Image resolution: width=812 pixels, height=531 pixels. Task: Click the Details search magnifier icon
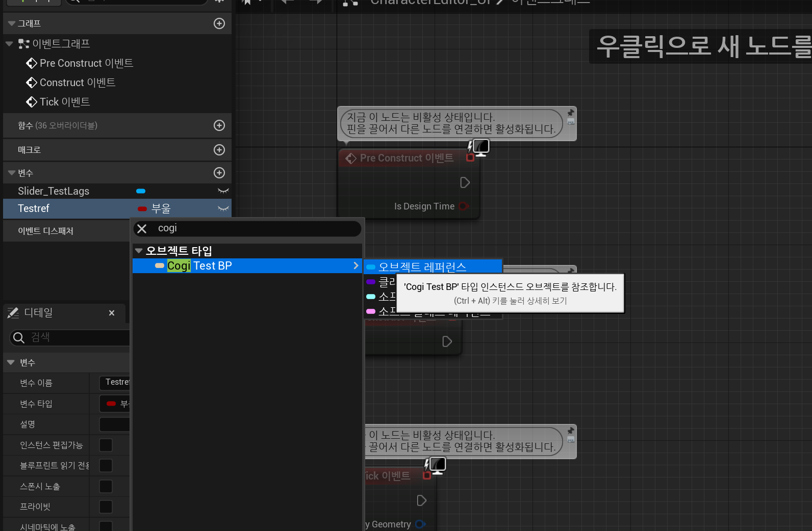point(19,337)
